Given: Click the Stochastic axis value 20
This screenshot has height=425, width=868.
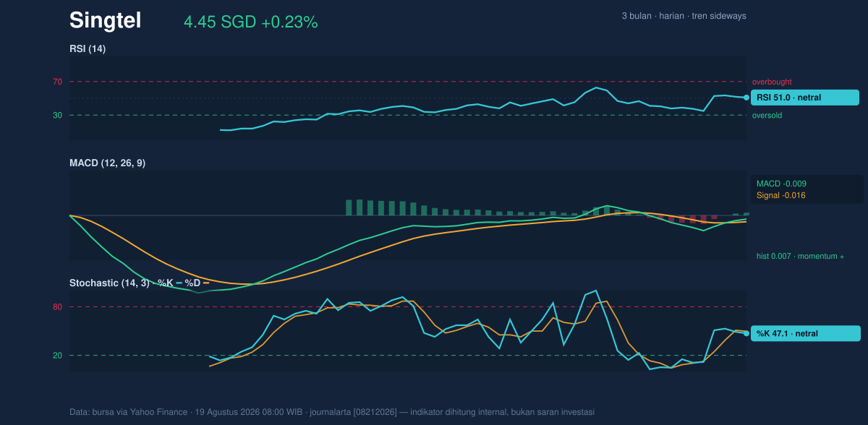Looking at the screenshot, I should coord(57,356).
